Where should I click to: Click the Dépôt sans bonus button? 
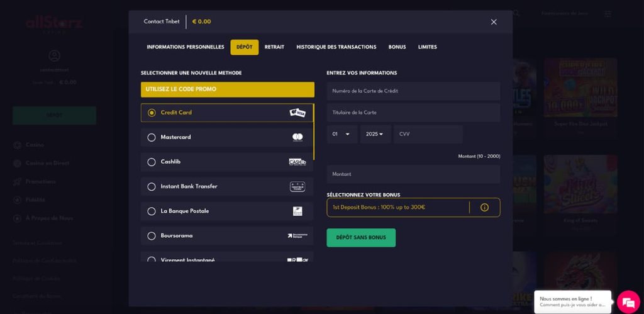point(361,238)
